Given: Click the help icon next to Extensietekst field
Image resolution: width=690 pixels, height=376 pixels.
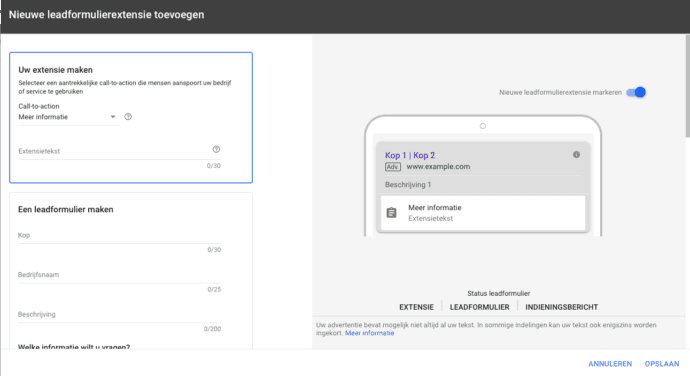Looking at the screenshot, I should 216,149.
